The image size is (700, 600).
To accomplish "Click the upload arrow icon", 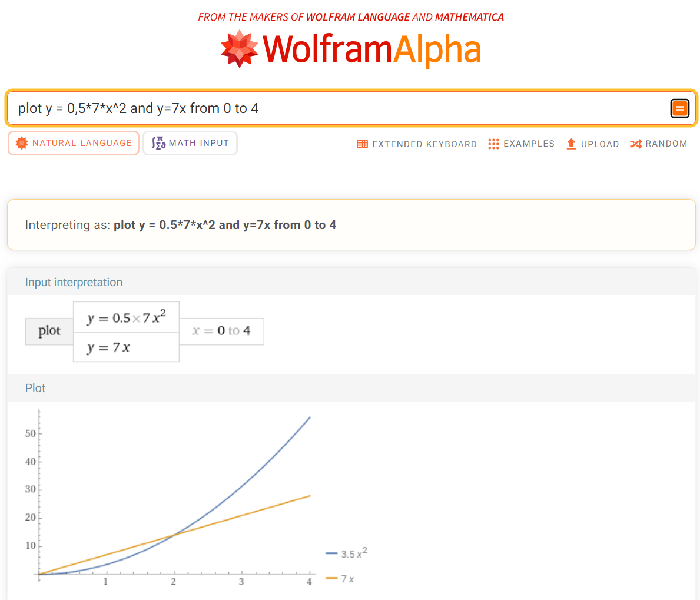I will coord(571,144).
